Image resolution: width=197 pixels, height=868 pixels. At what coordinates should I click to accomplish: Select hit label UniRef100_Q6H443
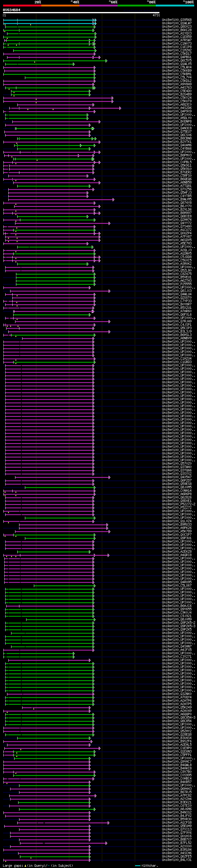pos(177,789)
